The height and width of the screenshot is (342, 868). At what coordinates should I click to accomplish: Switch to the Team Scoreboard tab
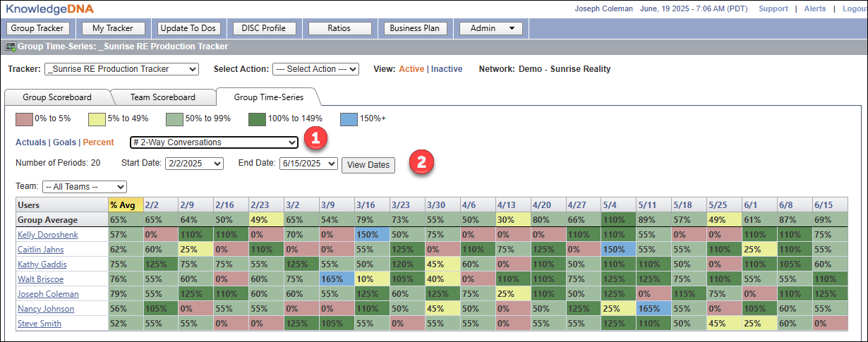coord(163,97)
